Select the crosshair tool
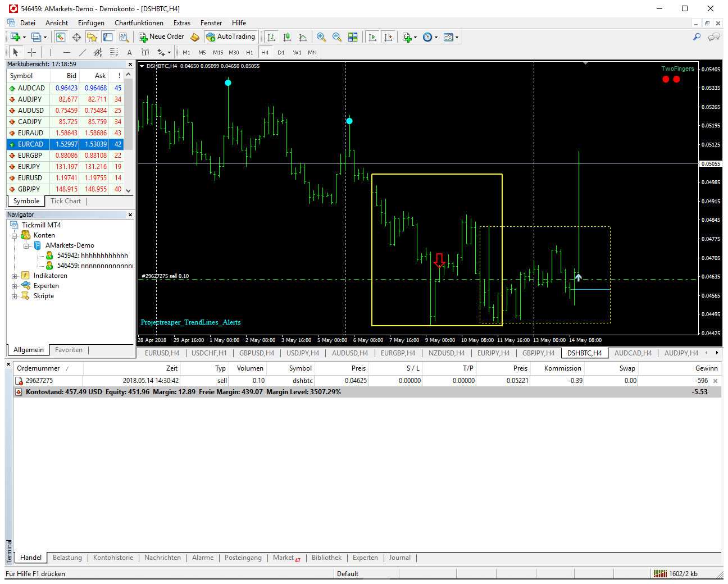 32,52
